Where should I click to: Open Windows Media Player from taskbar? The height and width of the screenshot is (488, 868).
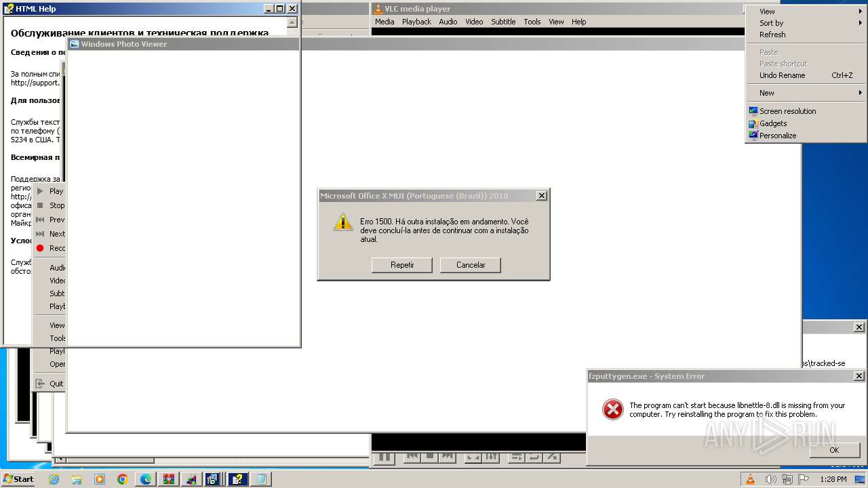pyautogui.click(x=100, y=479)
